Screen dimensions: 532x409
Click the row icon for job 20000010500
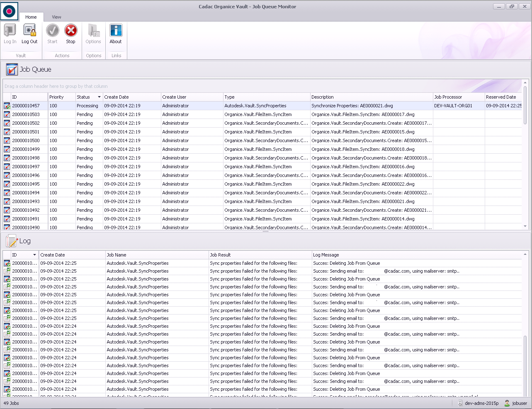point(7,140)
